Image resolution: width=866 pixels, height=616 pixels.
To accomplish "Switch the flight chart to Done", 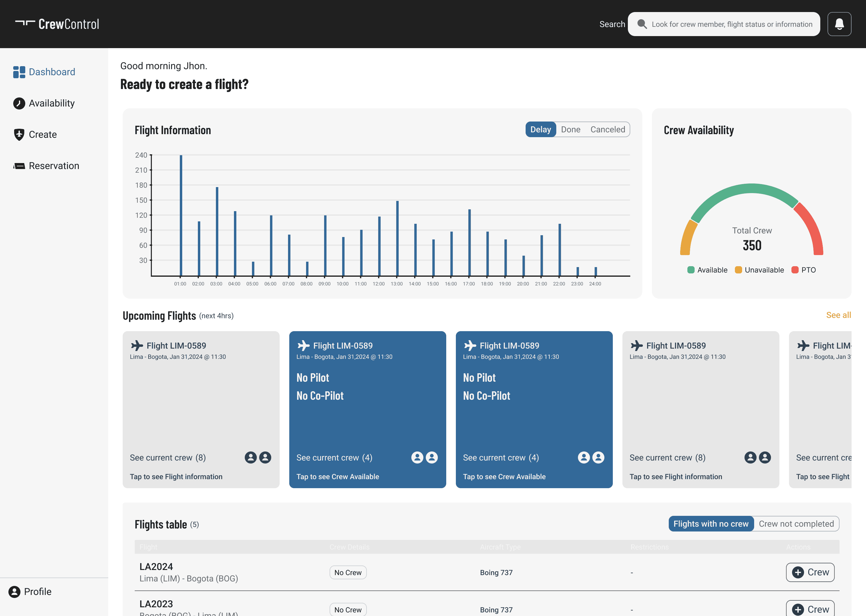I will tap(571, 129).
